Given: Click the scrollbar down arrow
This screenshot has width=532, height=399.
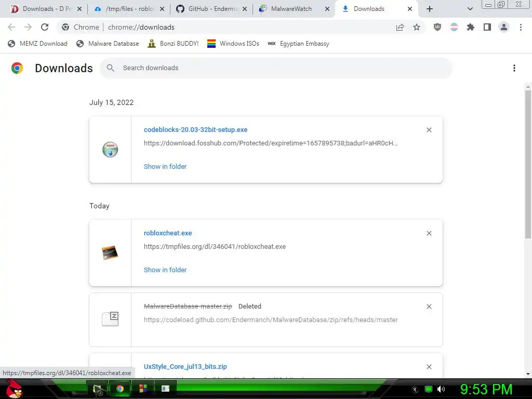Looking at the screenshot, I should (x=528, y=374).
